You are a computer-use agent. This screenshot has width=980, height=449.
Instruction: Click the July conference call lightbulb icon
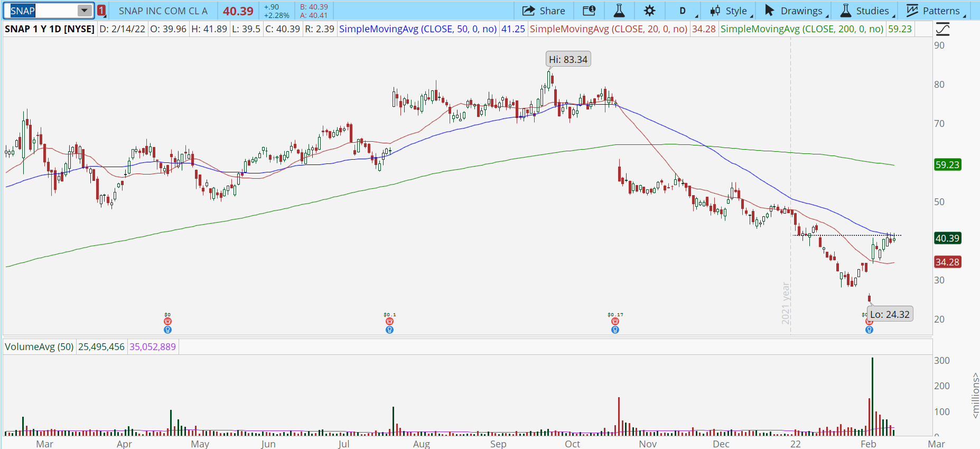389,329
